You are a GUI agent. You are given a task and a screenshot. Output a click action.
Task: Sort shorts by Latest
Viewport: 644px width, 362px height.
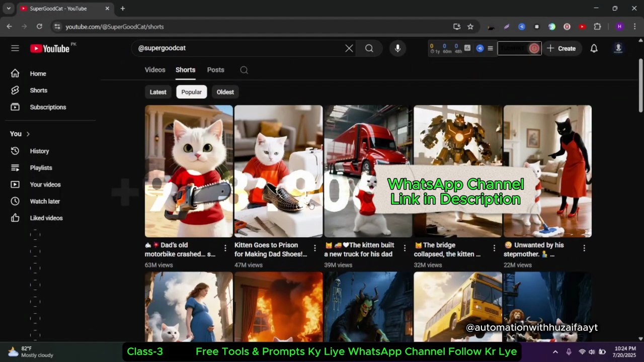(158, 92)
